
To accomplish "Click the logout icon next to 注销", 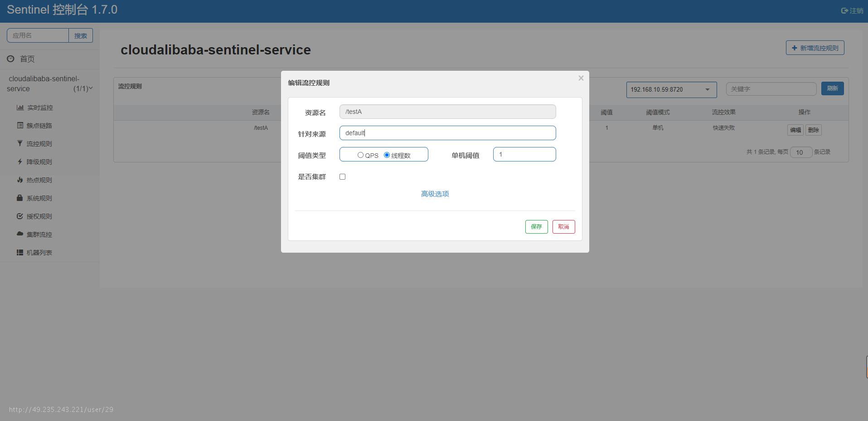I will 844,10.
